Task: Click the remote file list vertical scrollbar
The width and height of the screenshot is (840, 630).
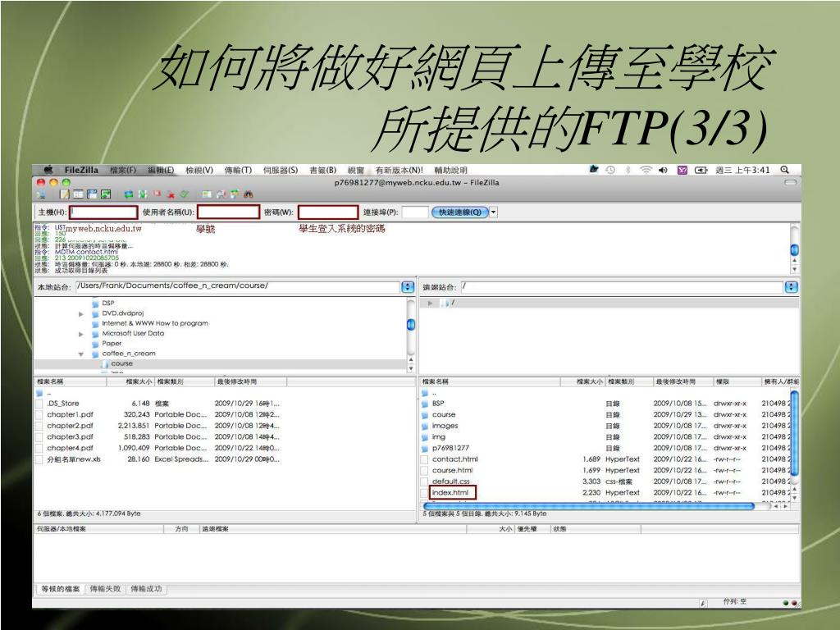Action: click(794, 433)
